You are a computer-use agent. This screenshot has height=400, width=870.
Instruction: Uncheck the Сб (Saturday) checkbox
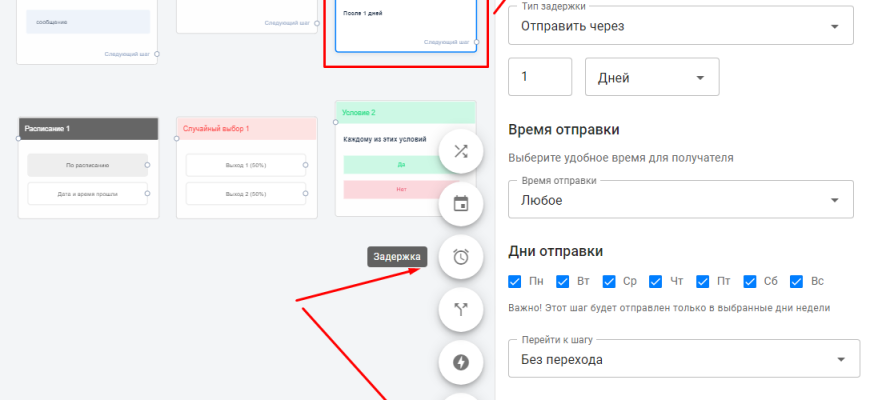(750, 281)
